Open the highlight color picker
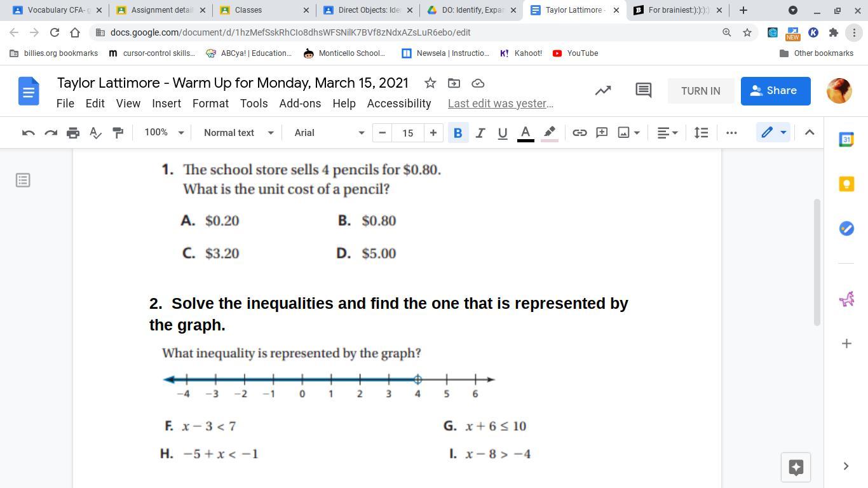Screen dimensions: 868x488 pos(550,133)
